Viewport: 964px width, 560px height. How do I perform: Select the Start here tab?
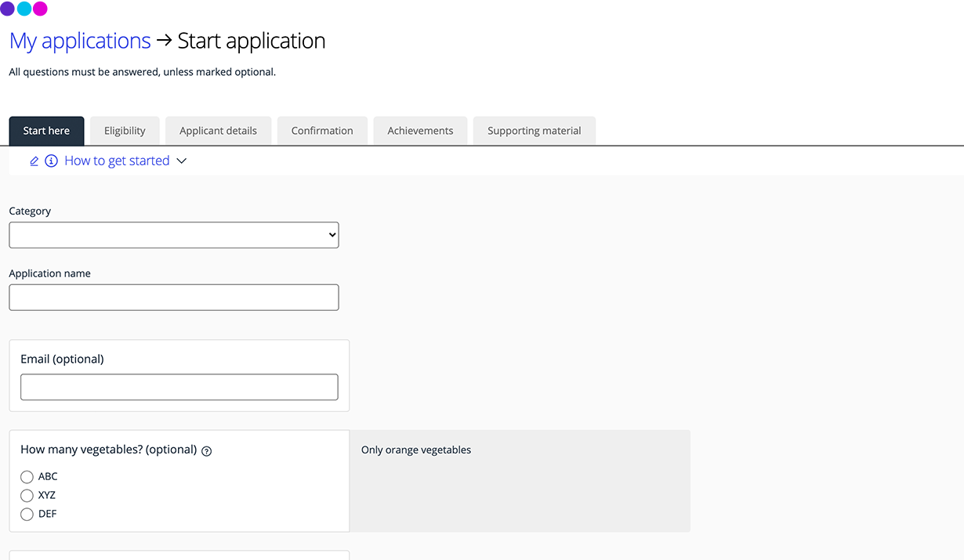point(46,131)
